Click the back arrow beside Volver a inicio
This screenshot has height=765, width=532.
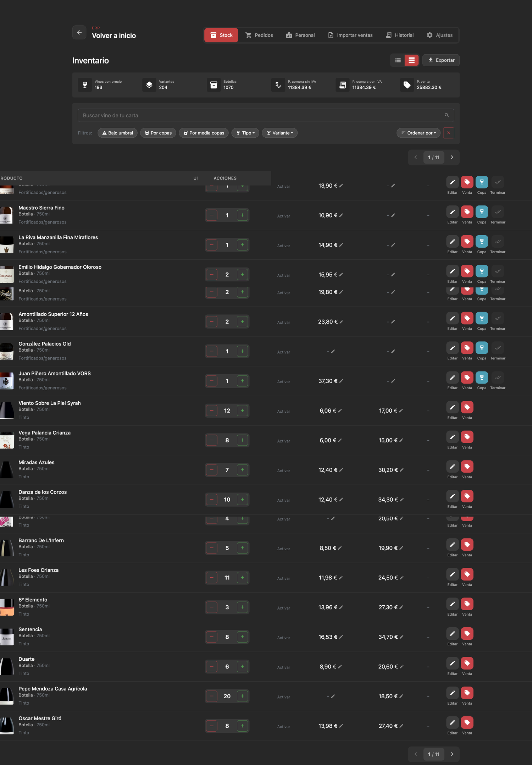tap(79, 32)
